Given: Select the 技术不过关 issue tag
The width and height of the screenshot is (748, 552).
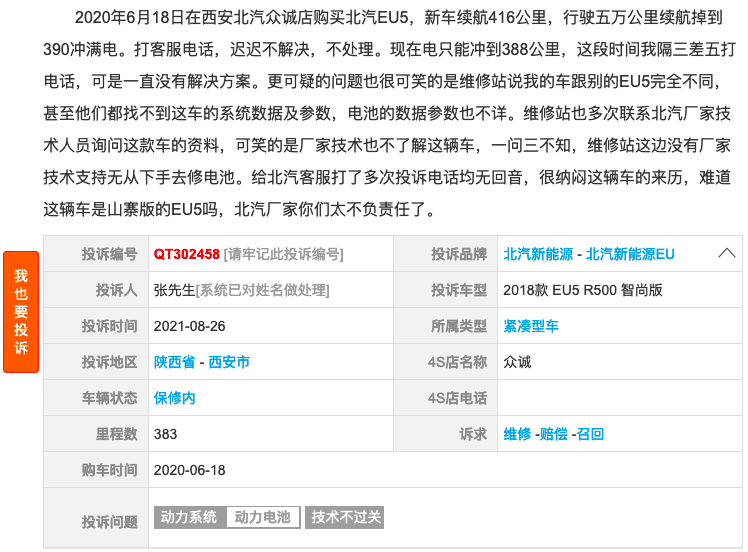Looking at the screenshot, I should coord(344,517).
